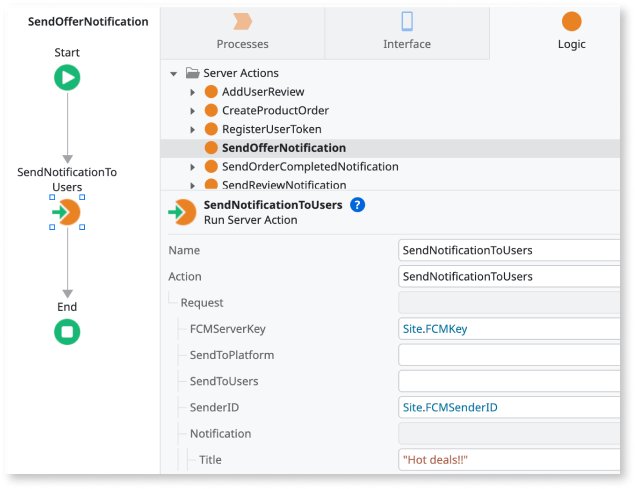Select the SendNotificationToUsers action node in flow
The height and width of the screenshot is (489, 635).
(67, 212)
